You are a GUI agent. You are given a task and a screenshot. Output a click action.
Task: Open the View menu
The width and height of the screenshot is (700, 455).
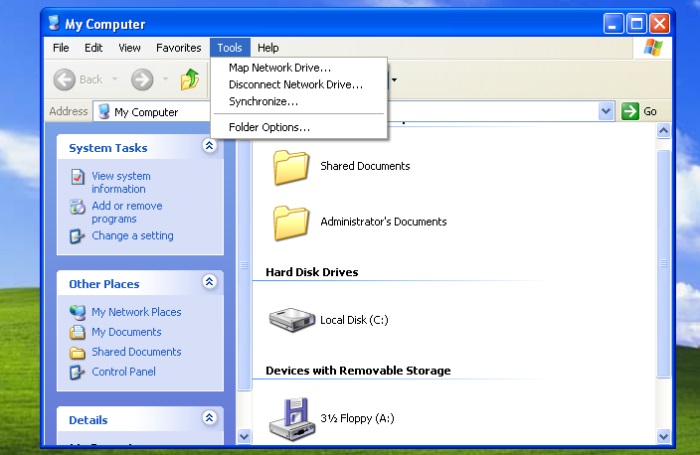click(x=129, y=48)
